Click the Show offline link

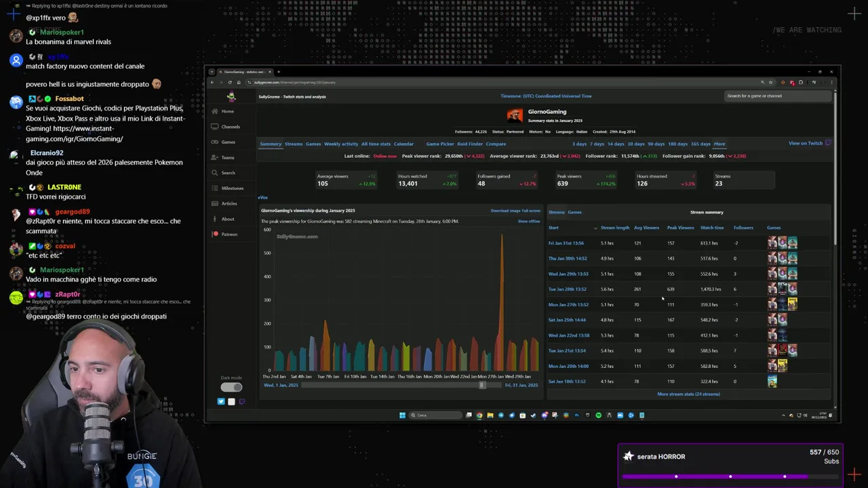click(x=529, y=221)
